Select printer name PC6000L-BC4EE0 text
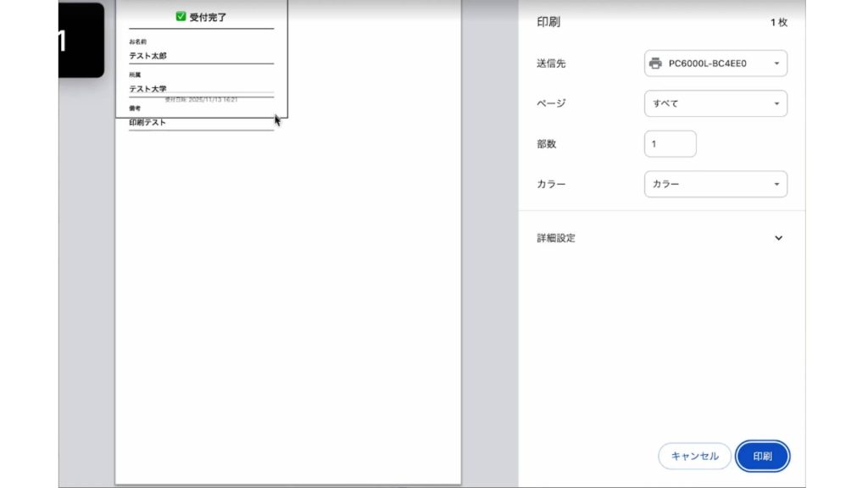Screen dimensions: 868x488 [707, 64]
